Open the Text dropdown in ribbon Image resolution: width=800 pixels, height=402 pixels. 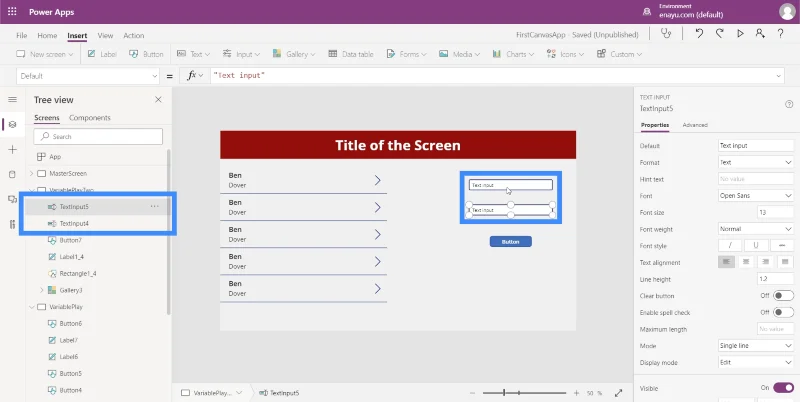point(193,54)
